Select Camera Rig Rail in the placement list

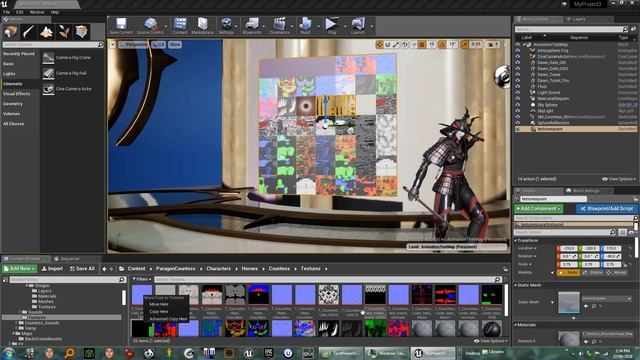pyautogui.click(x=65, y=73)
